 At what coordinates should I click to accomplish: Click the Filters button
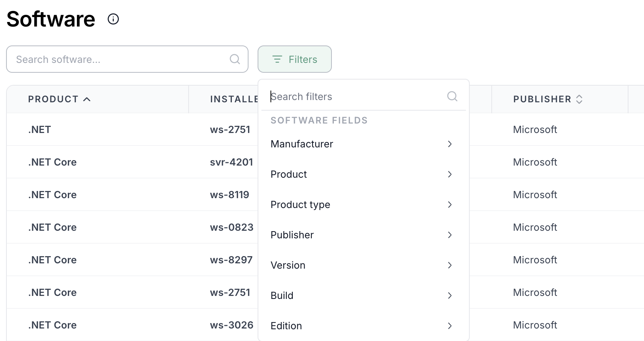295,59
